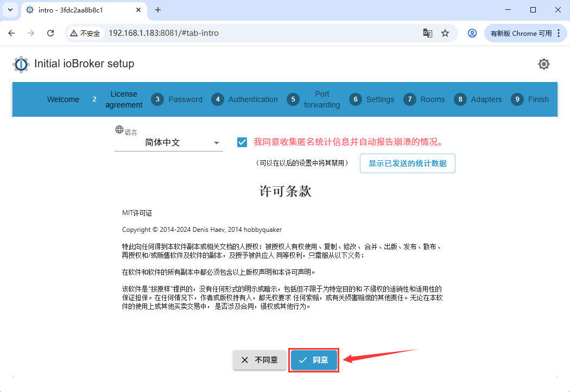Uncheck the anonymous statistics checkbox

(x=242, y=142)
